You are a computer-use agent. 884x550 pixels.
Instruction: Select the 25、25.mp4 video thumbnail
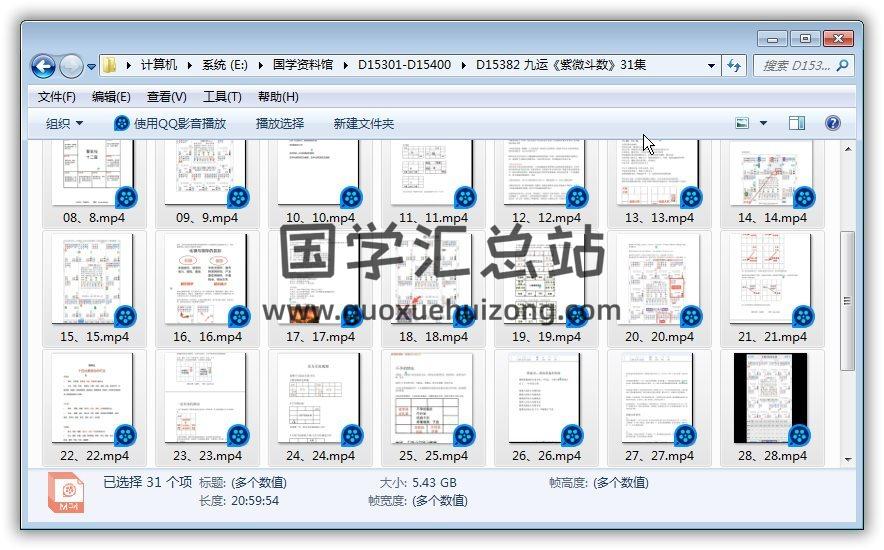pos(433,399)
